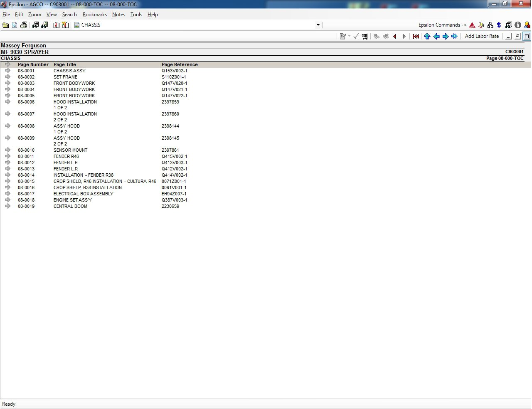Click the add bookmark book icon with star
The height and width of the screenshot is (409, 532).
(x=65, y=25)
